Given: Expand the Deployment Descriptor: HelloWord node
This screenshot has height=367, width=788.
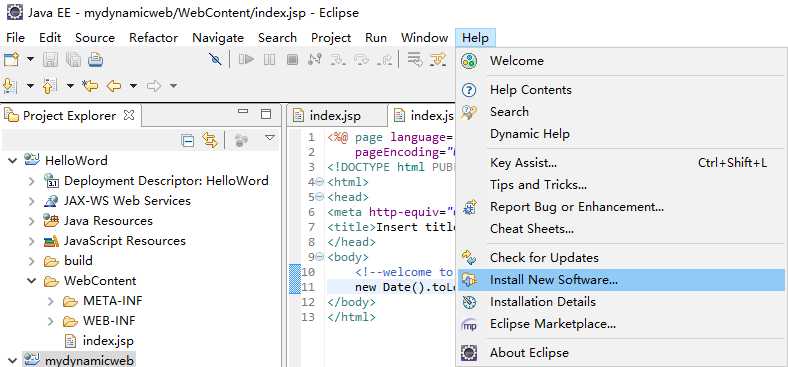Looking at the screenshot, I should coord(32,180).
